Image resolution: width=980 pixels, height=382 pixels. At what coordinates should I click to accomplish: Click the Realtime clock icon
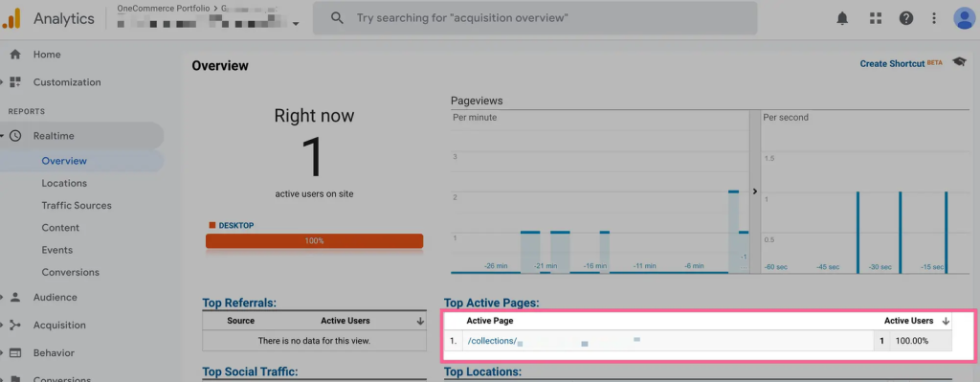pyautogui.click(x=15, y=136)
